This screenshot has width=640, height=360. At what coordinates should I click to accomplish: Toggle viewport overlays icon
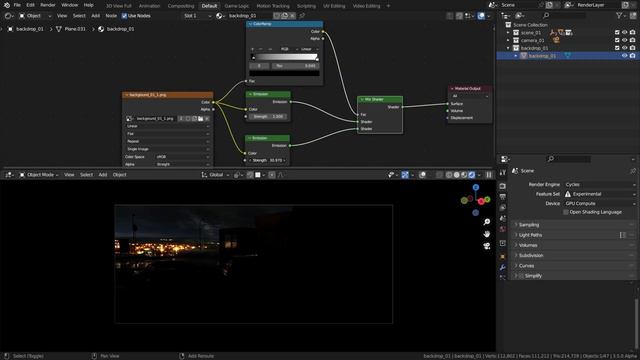[x=422, y=175]
